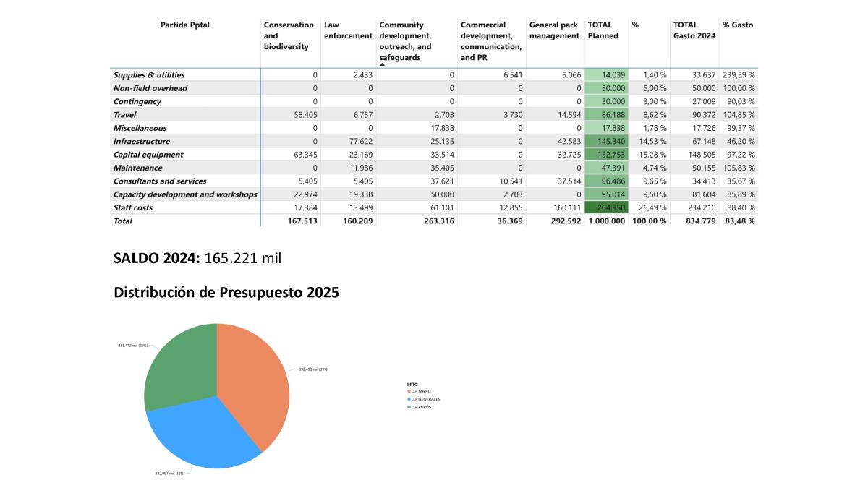Sort by Partida Pptal column header
The width and height of the screenshot is (868, 488).
185,25
